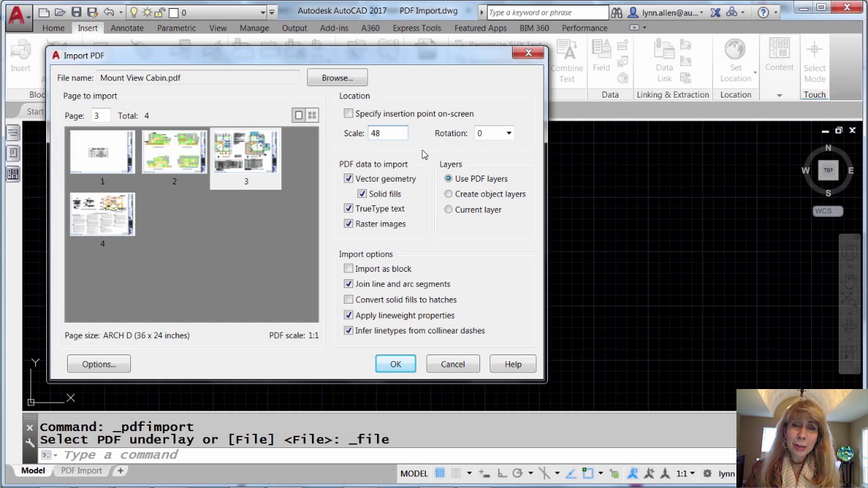Click the layer light bulb icon
The height and width of the screenshot is (488, 868).
coord(134,12)
